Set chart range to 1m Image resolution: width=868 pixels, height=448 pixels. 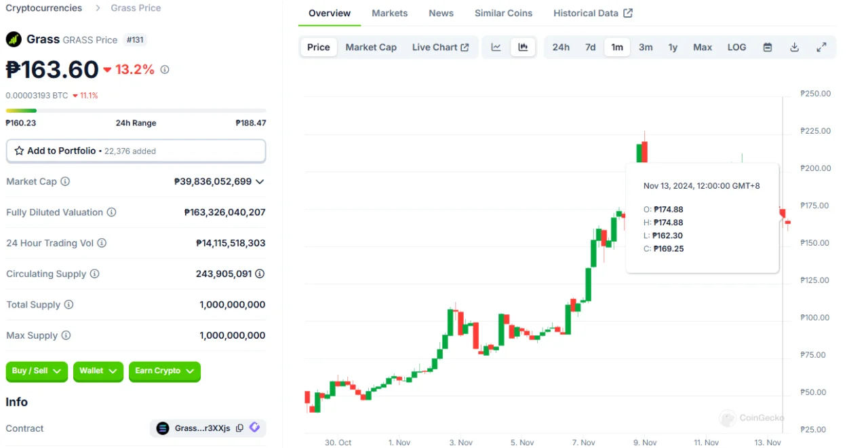[617, 48]
